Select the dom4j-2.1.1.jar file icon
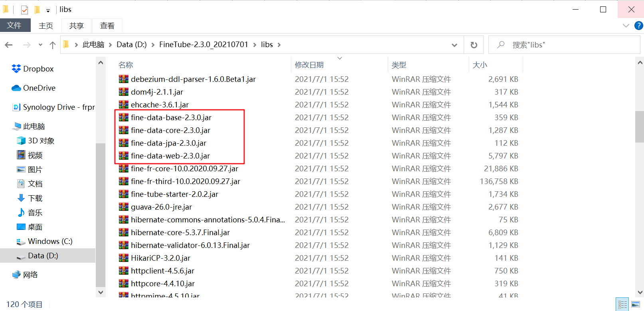The image size is (644, 311). (124, 92)
